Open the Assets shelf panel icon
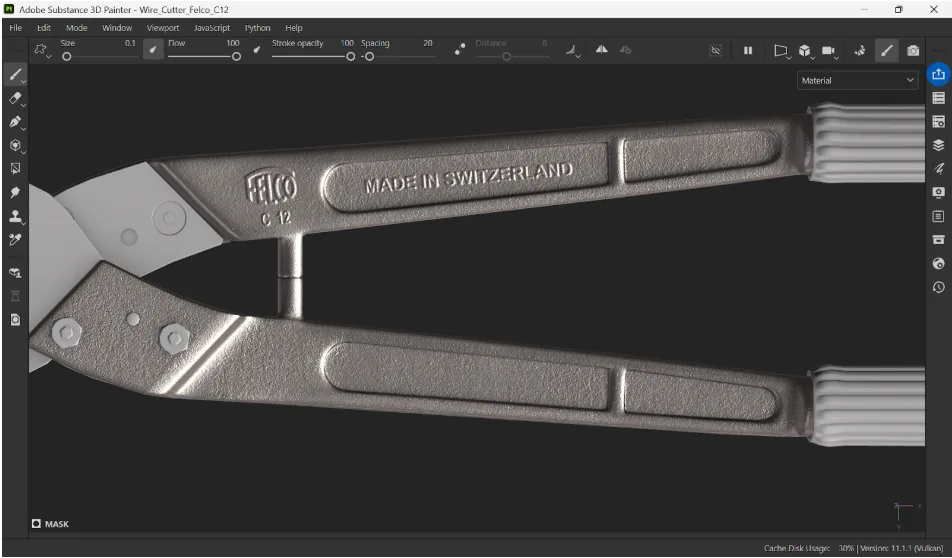This screenshot has height=558, width=952. click(939, 240)
